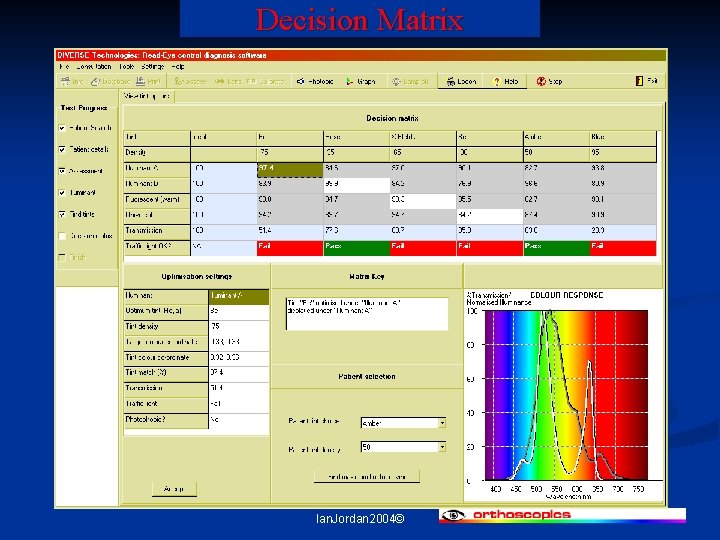This screenshot has height=540, width=720.
Task: Toggle the Photopic toolbar button
Action: pyautogui.click(x=315, y=81)
